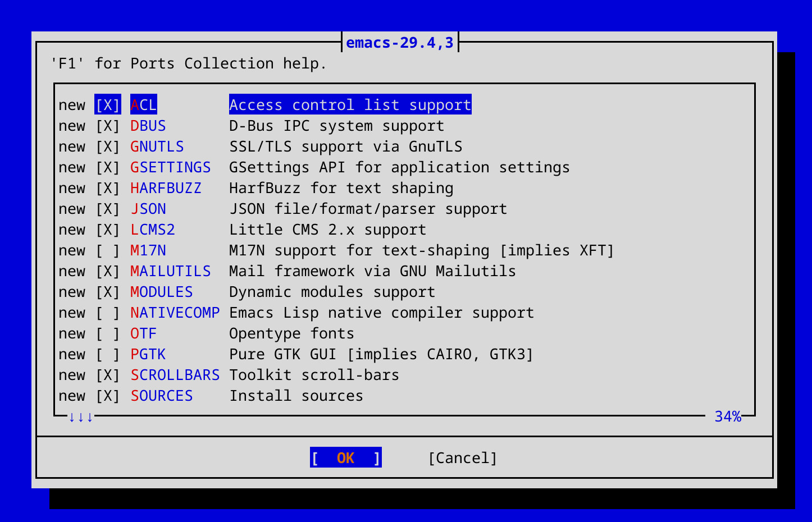The image size is (812, 522).
Task: Toggle the MAILUTILS checkbox
Action: 108,271
